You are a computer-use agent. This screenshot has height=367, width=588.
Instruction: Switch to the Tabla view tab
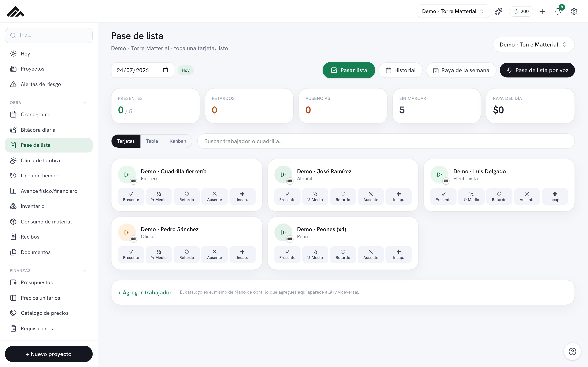click(152, 141)
